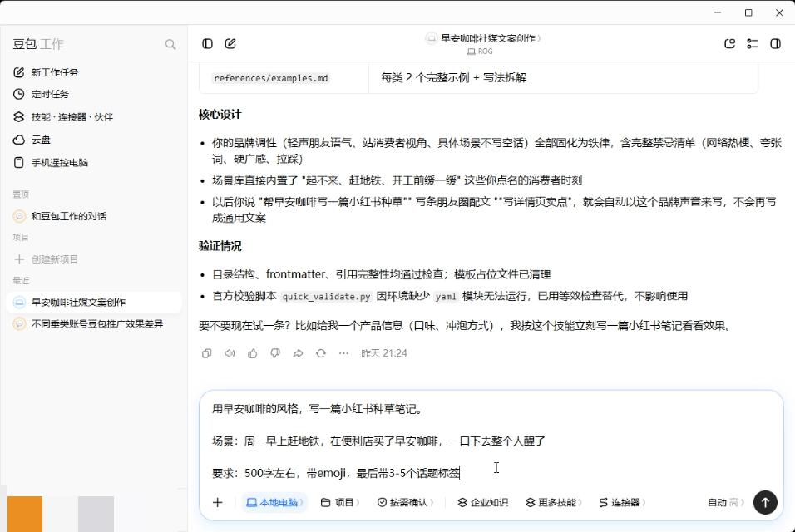Dislike the reply with thumbs down
795x532 pixels.
[x=275, y=353]
